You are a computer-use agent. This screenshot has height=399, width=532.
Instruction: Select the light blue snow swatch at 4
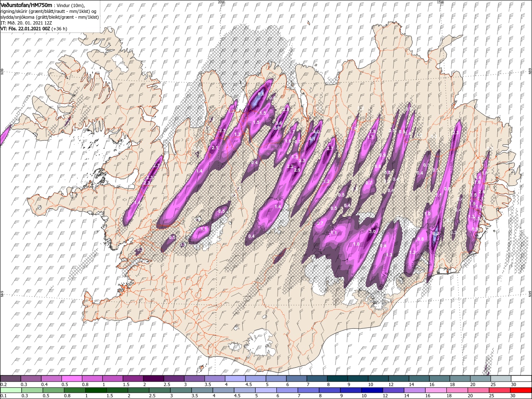(x=234, y=378)
